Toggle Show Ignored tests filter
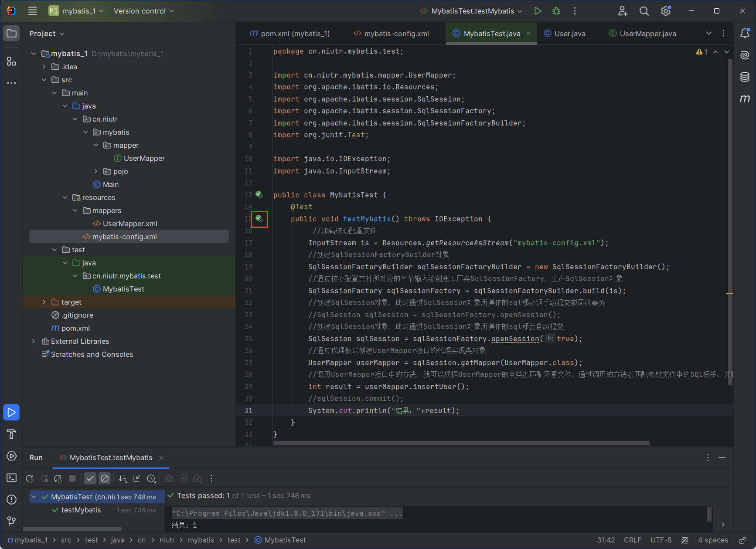This screenshot has width=756, height=549. click(x=105, y=478)
